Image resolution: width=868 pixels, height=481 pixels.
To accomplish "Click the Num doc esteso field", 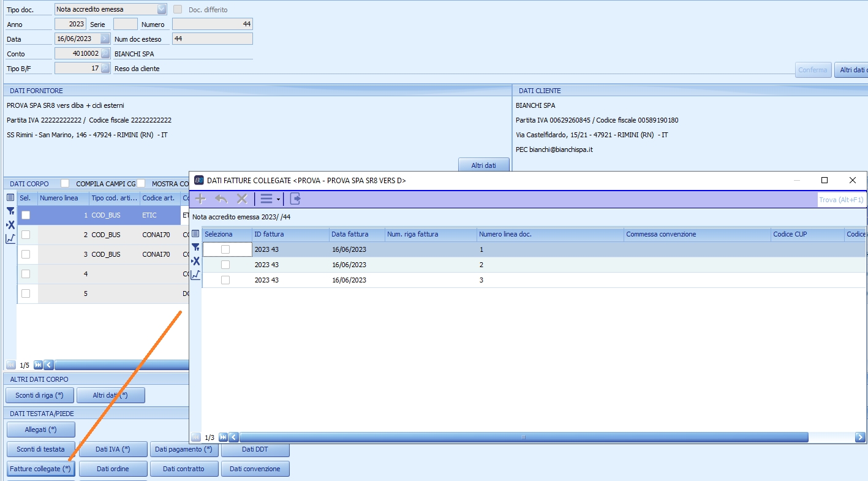I will [213, 39].
